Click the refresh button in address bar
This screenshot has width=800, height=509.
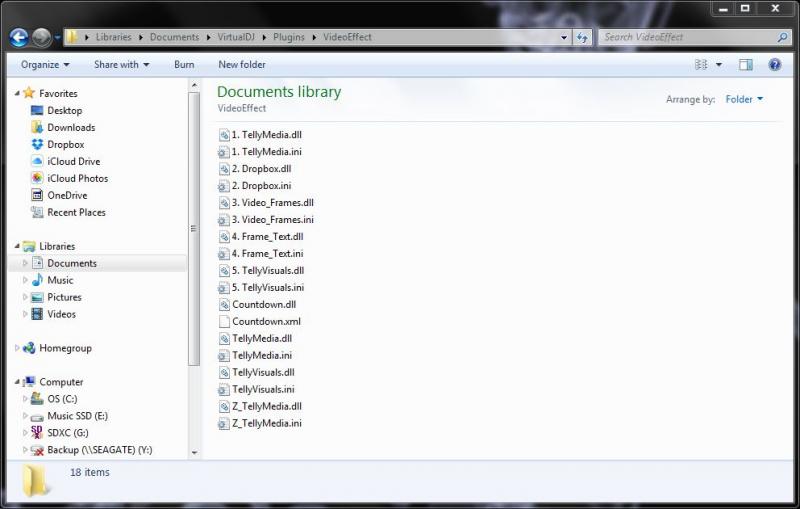coord(582,37)
